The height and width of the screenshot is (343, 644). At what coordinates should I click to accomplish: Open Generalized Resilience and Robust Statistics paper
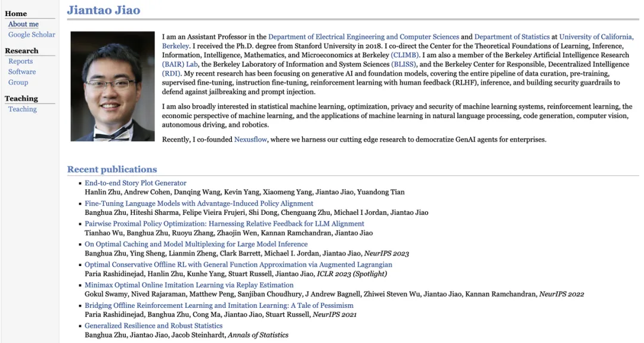tap(153, 326)
